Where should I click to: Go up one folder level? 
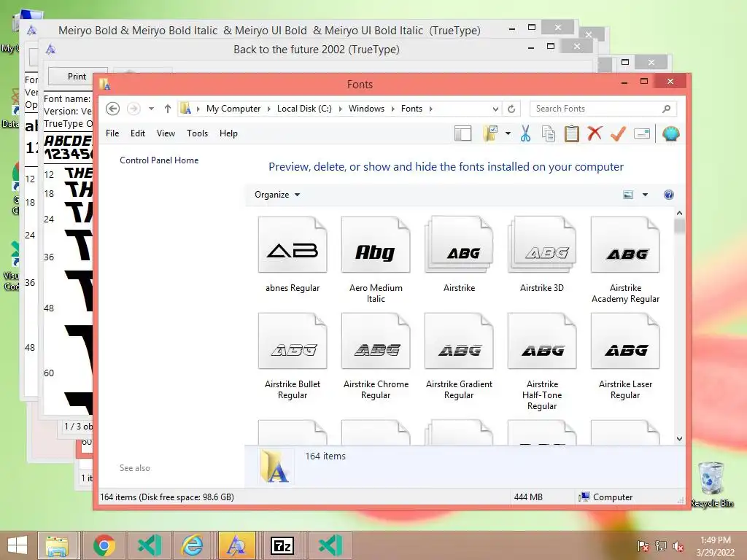click(x=168, y=109)
